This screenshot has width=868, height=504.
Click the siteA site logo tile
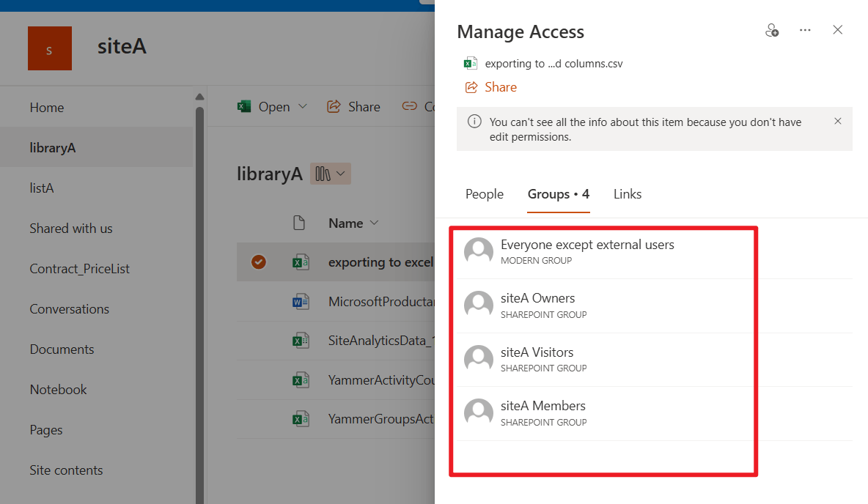click(50, 48)
